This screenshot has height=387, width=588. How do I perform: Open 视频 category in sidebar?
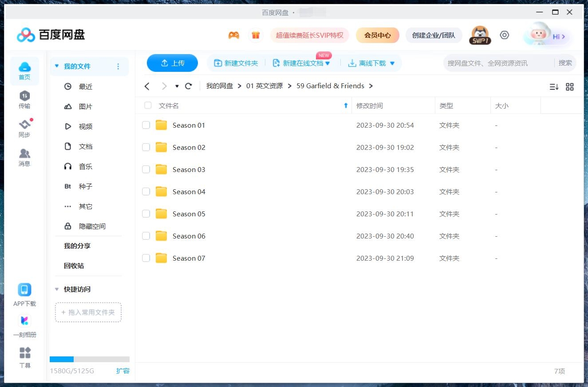(85, 127)
